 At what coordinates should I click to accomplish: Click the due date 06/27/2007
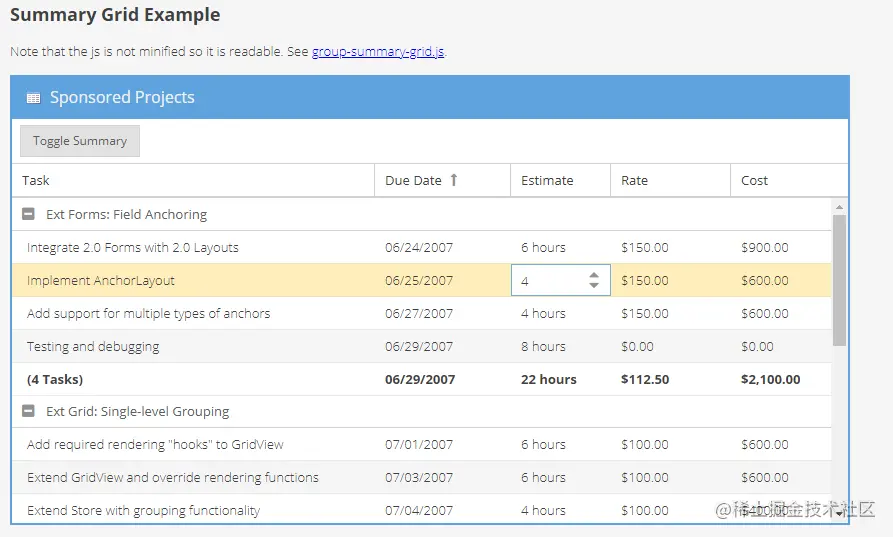[419, 314]
